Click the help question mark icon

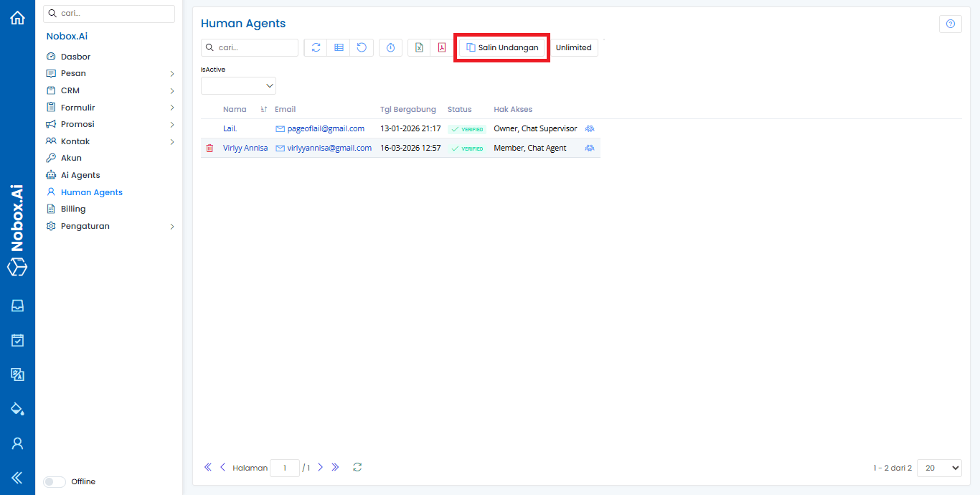[950, 24]
